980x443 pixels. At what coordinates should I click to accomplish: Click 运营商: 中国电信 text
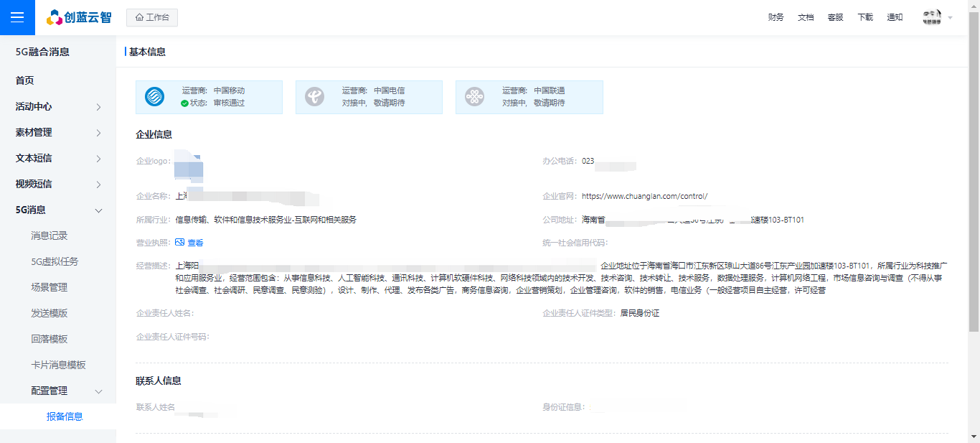[373, 90]
